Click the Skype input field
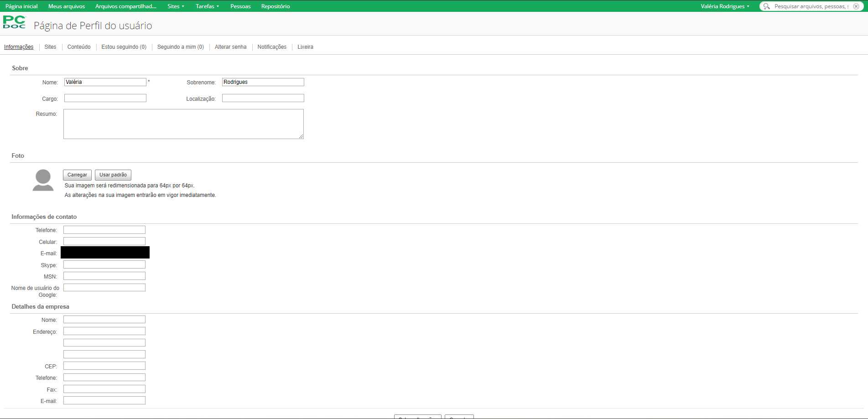This screenshot has width=868, height=419. (x=104, y=264)
